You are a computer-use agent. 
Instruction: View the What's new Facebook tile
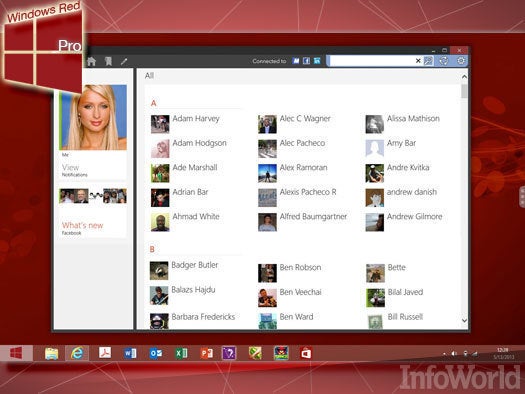tap(93, 213)
